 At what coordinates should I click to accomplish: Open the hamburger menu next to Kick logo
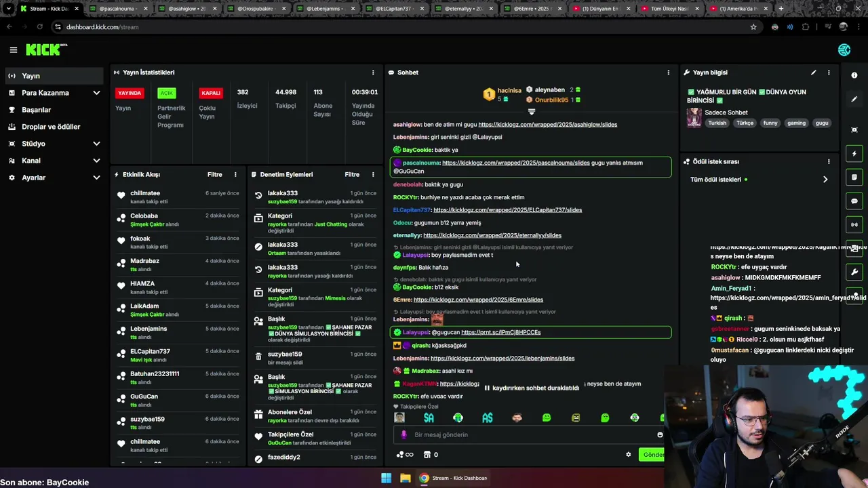[x=13, y=49]
